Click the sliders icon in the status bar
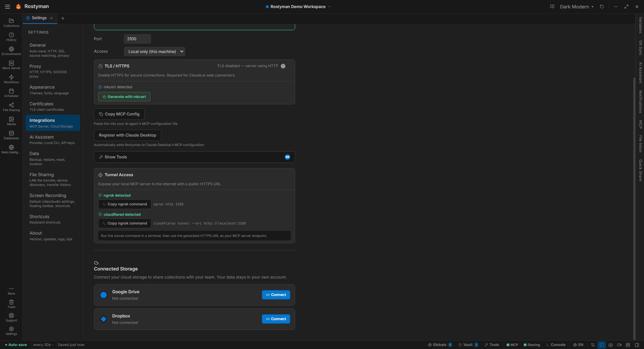The height and width of the screenshot is (349, 644). (593, 345)
